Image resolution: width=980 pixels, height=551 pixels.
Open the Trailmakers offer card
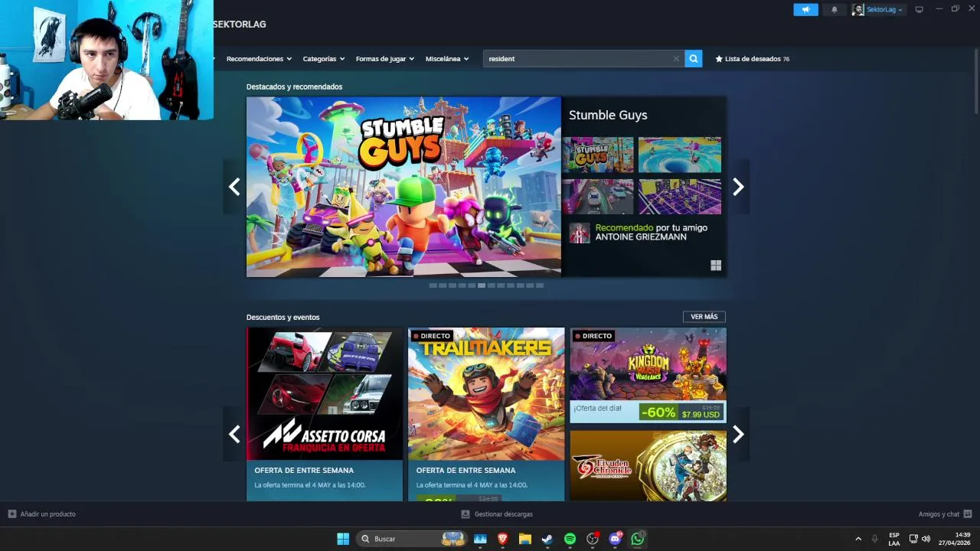click(486, 414)
